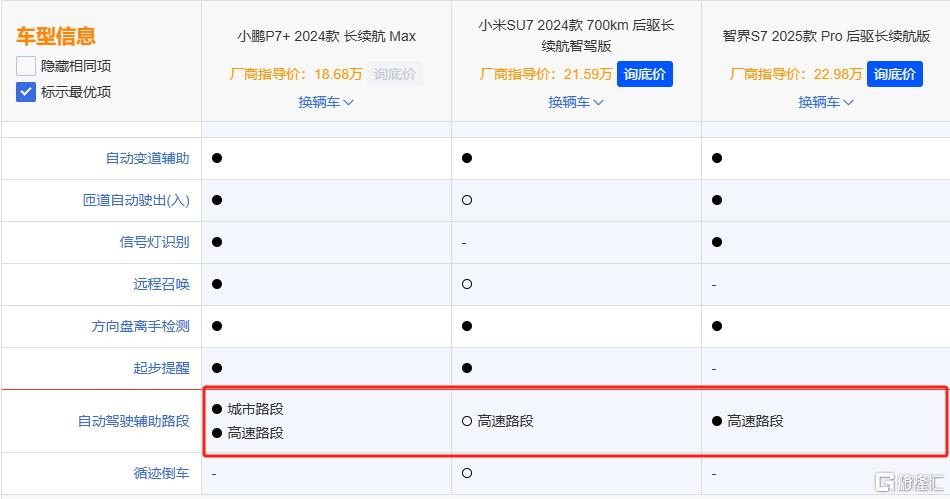
Task: Open 小米SU7 2024款 700km title link
Action: click(576, 35)
